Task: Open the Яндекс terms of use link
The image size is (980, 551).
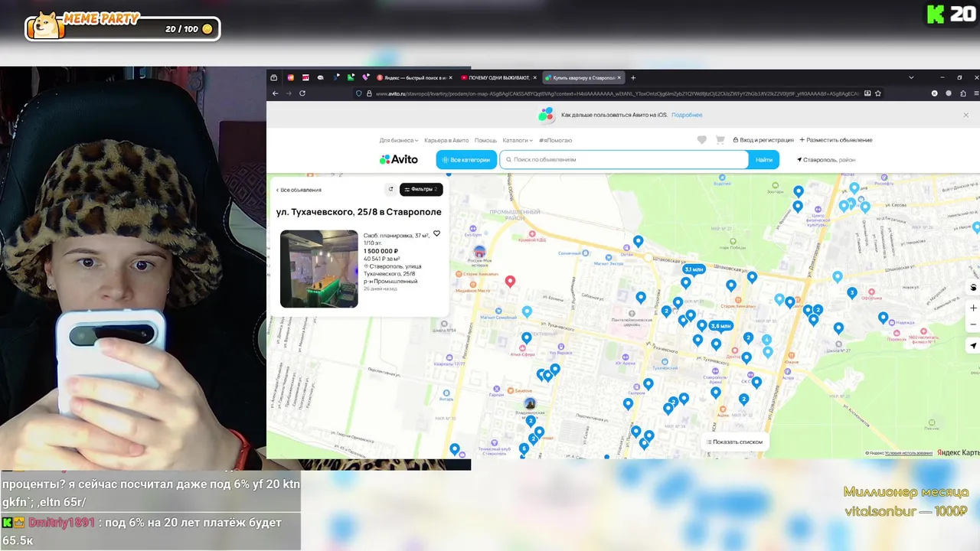Action: click(909, 453)
